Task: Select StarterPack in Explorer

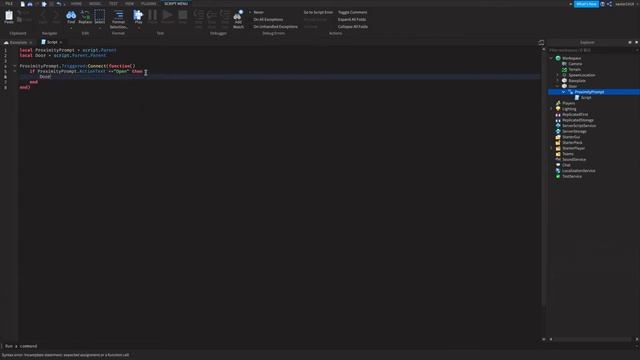Action: click(572, 143)
